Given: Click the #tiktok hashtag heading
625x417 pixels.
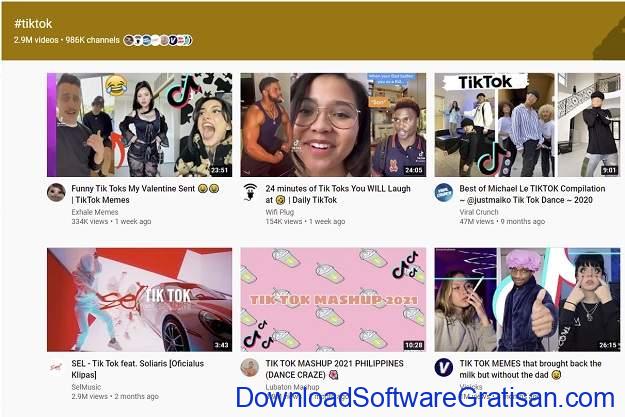Looking at the screenshot, I should click(33, 24).
